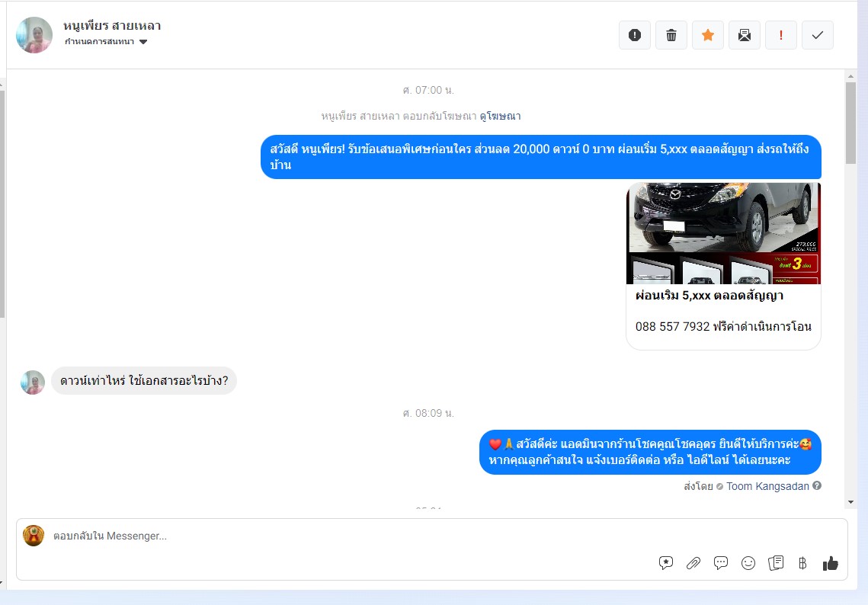Screen dimensions: 868x605
Task: Click timestamp ศ. 07:00 น.
Action: point(428,90)
